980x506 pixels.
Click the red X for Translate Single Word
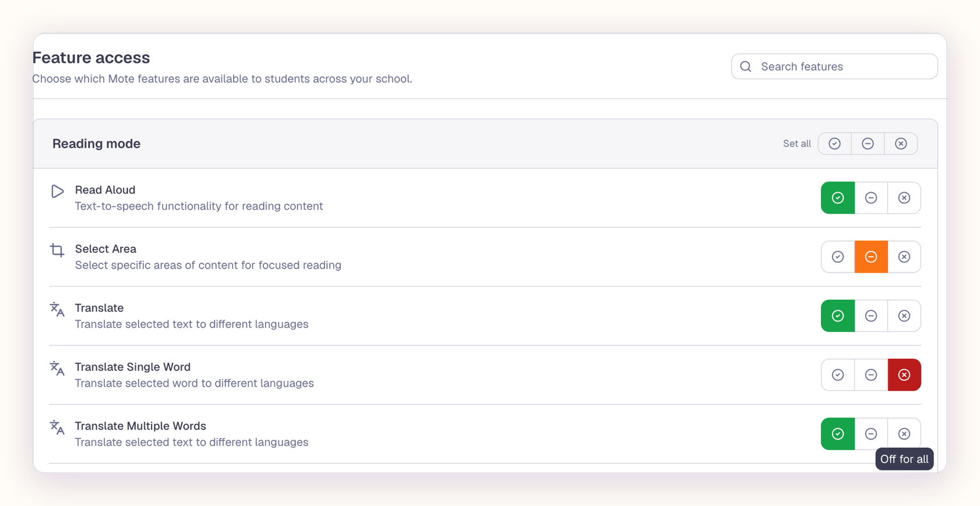coord(904,375)
